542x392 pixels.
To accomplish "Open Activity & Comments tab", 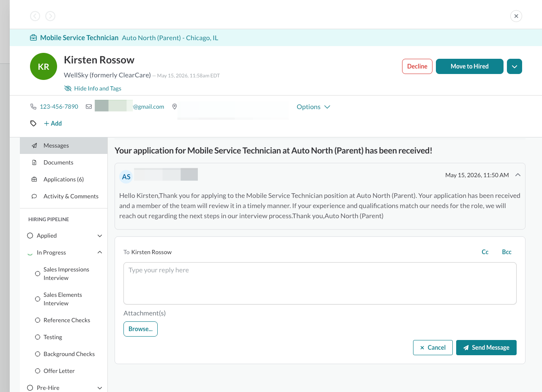I will pyautogui.click(x=63, y=196).
